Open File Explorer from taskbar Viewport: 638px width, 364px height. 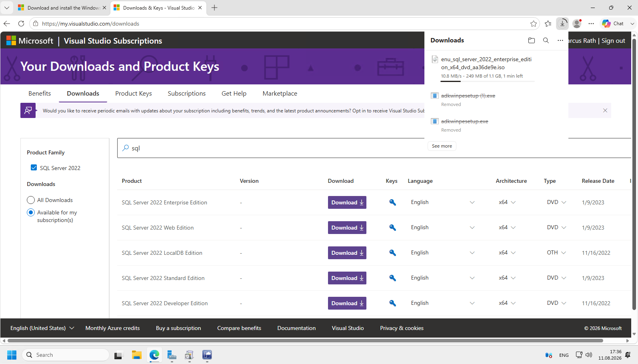coord(137,355)
